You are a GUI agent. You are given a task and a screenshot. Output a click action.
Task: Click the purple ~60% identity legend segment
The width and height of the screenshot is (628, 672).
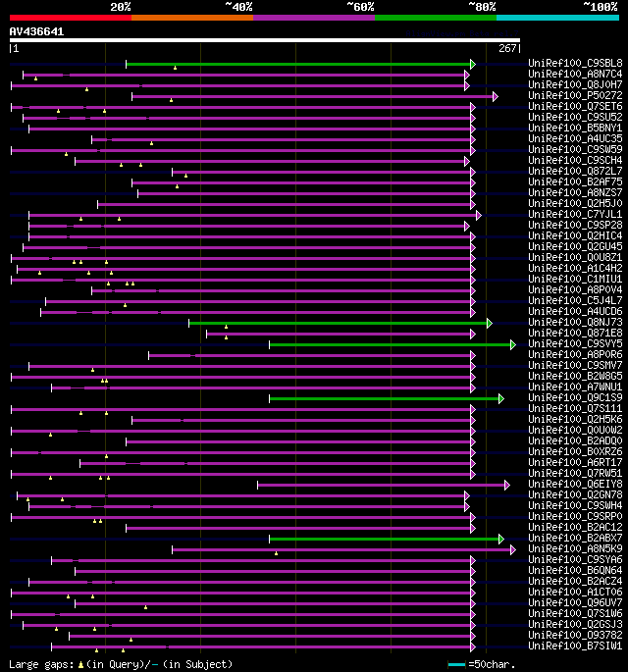[x=314, y=18]
